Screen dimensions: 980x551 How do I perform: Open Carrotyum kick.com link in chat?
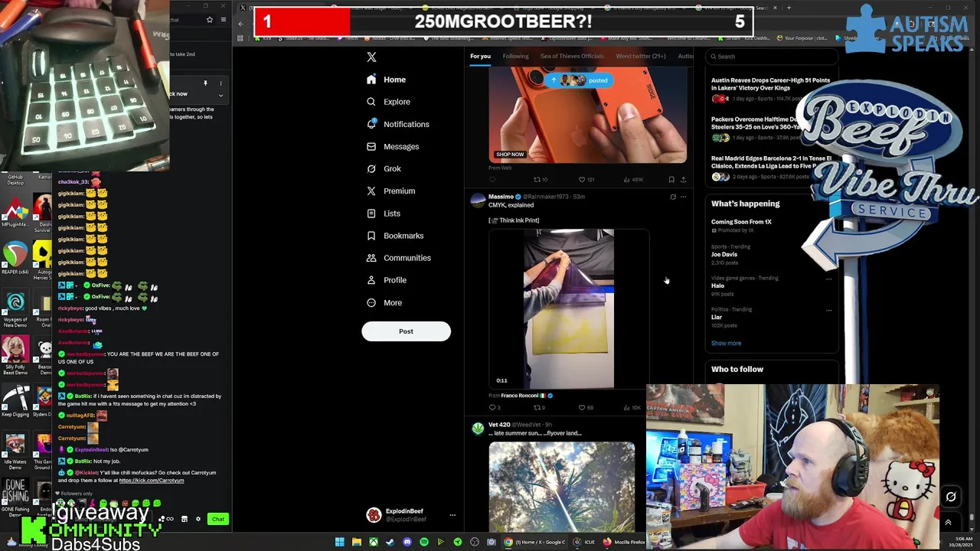click(x=152, y=481)
